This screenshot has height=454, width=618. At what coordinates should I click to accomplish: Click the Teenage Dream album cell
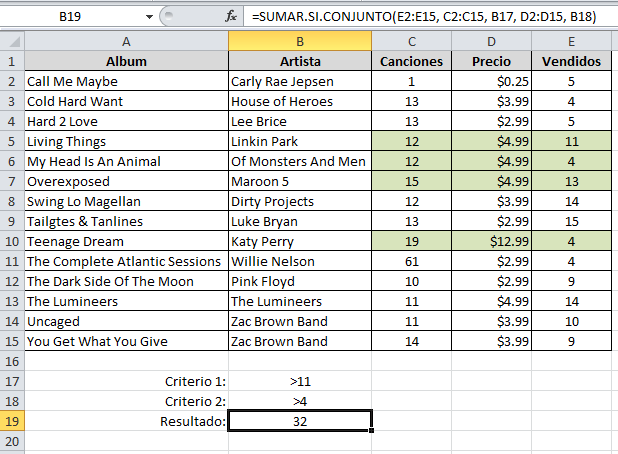pyautogui.click(x=126, y=241)
